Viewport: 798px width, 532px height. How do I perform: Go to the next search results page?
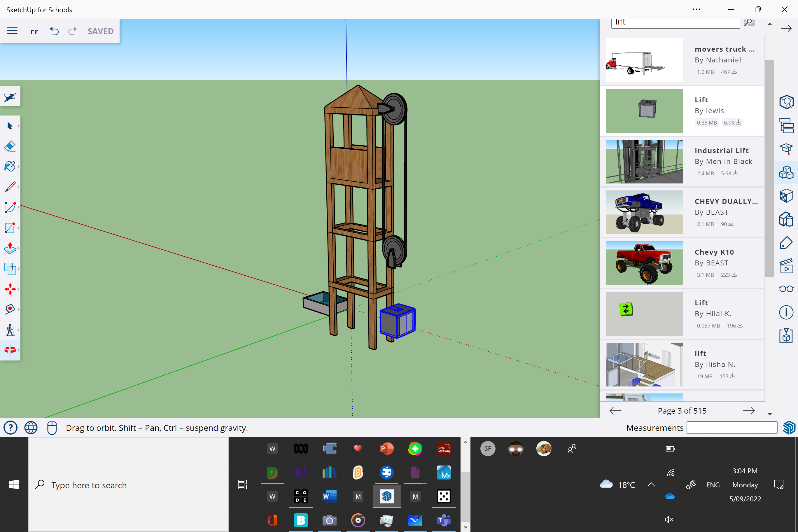pyautogui.click(x=749, y=411)
